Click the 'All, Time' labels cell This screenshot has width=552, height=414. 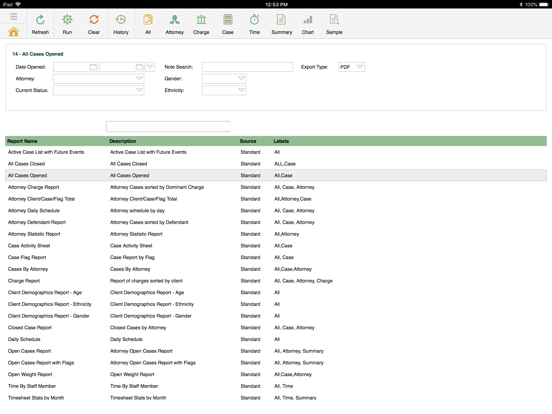coord(283,386)
